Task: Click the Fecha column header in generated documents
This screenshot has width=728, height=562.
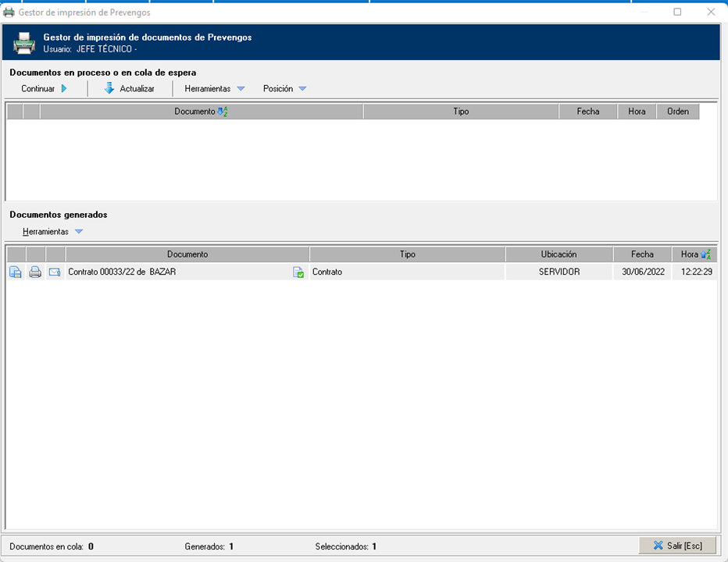Action: coord(642,254)
